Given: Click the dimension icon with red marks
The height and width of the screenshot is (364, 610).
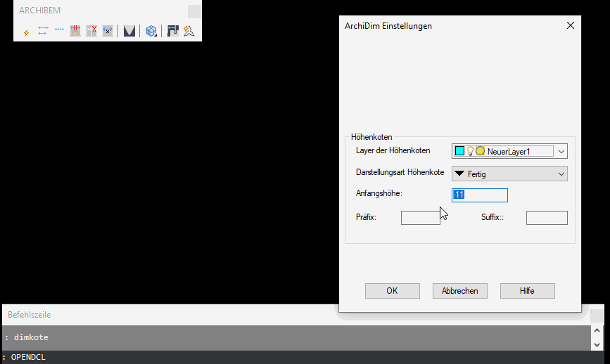Looking at the screenshot, I should (x=75, y=31).
